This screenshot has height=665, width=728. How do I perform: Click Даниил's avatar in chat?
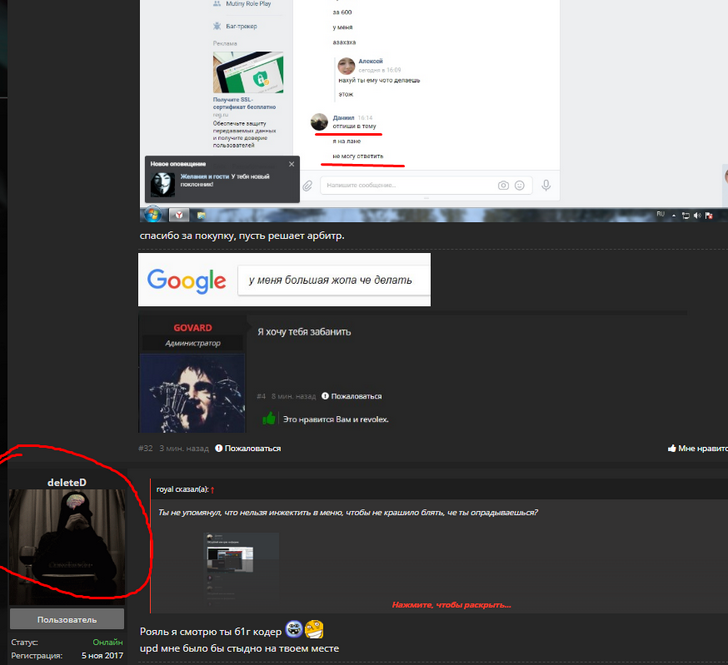[319, 122]
